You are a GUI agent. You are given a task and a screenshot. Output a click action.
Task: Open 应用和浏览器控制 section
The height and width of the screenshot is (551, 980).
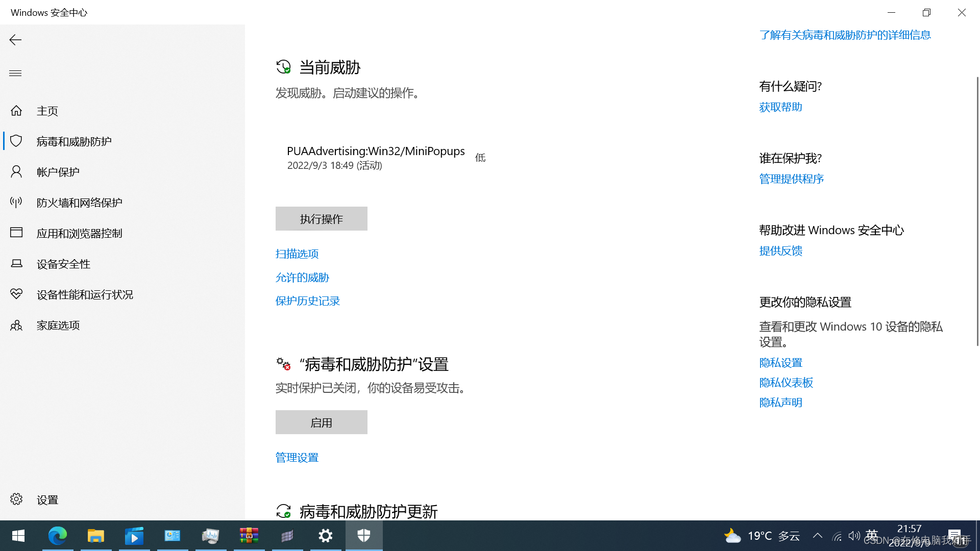79,233
